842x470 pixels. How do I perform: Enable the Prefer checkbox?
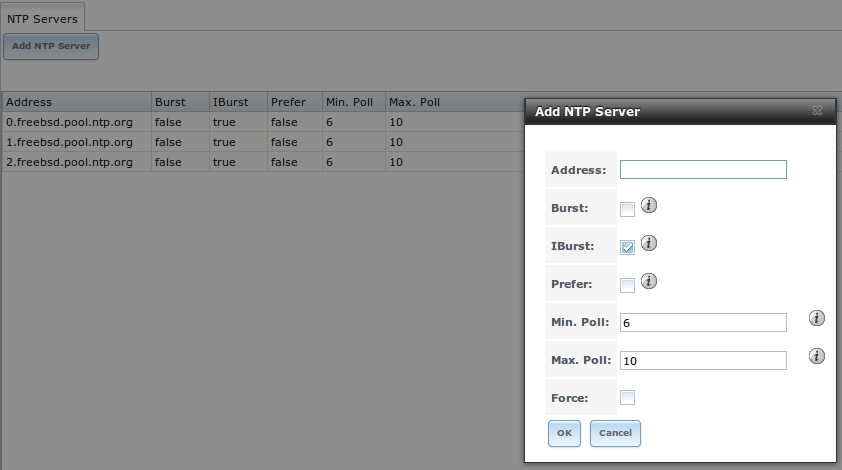point(627,285)
